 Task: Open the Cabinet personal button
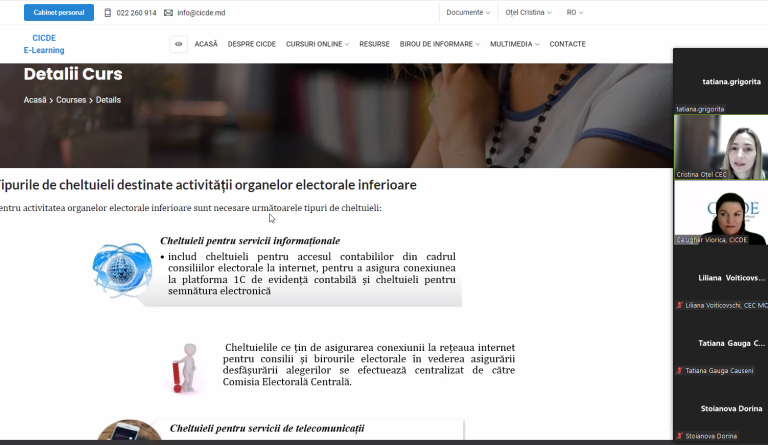pyautogui.click(x=59, y=13)
